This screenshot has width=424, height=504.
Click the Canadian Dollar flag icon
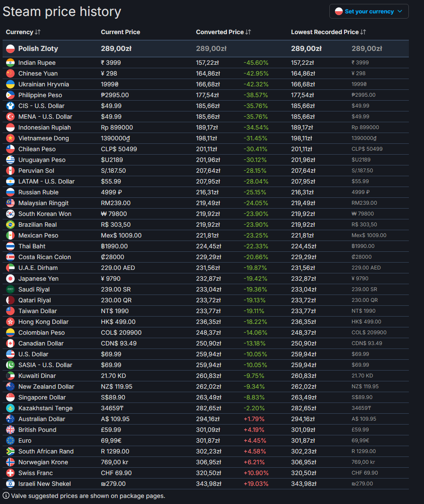(x=10, y=343)
